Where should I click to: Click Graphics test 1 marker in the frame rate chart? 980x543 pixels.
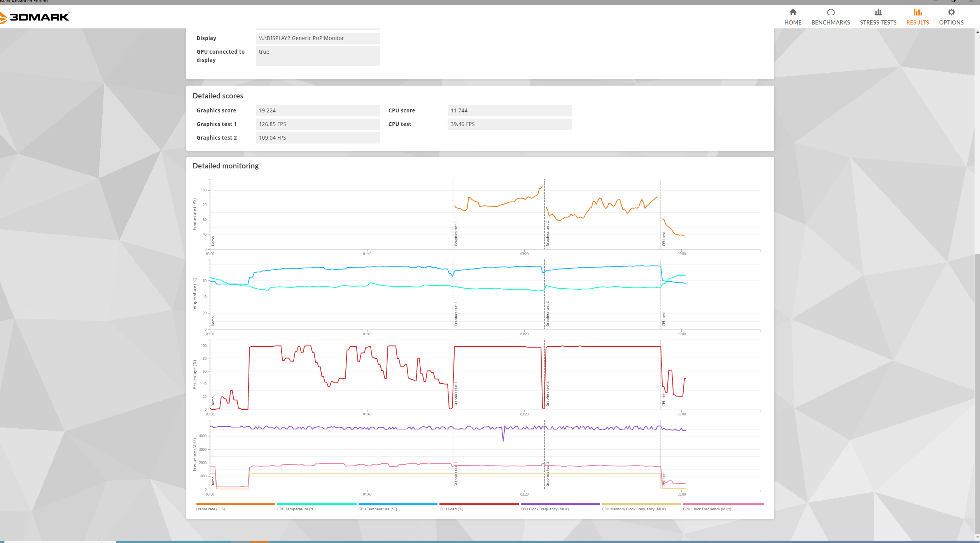click(x=456, y=234)
